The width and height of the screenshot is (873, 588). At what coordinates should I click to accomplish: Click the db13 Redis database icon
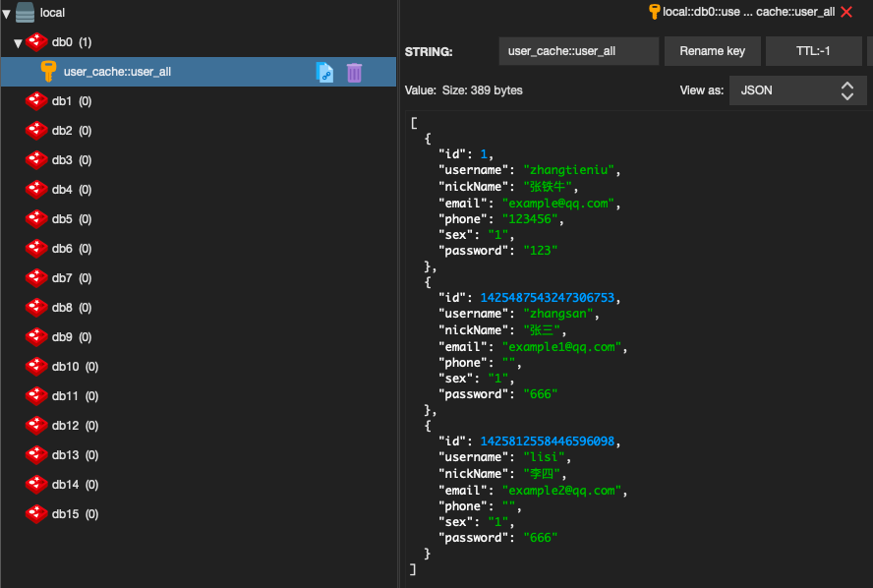click(36, 455)
